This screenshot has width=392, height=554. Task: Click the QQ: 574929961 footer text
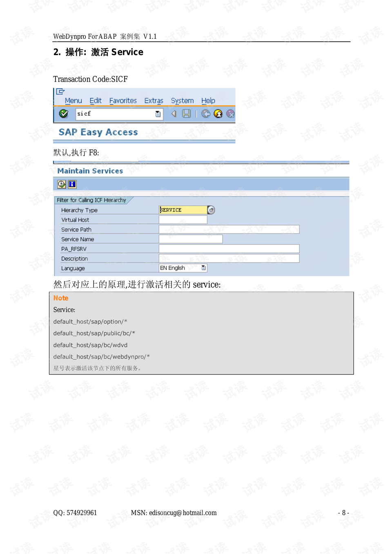[75, 513]
